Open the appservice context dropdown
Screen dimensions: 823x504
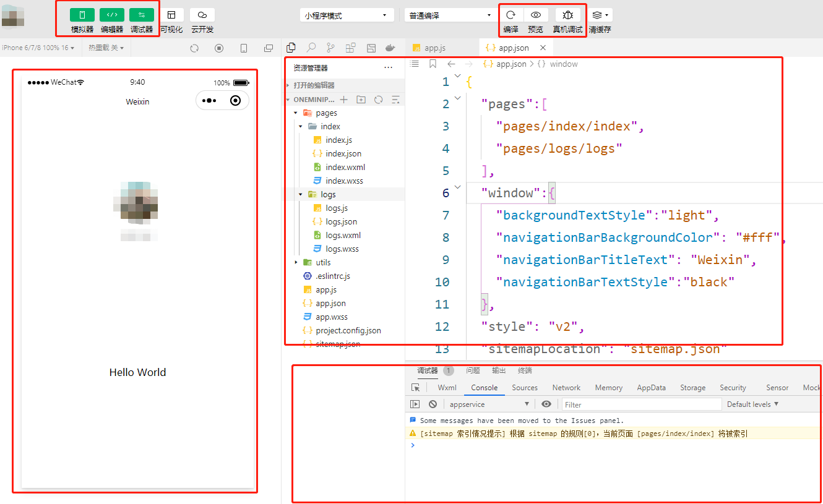tap(489, 404)
